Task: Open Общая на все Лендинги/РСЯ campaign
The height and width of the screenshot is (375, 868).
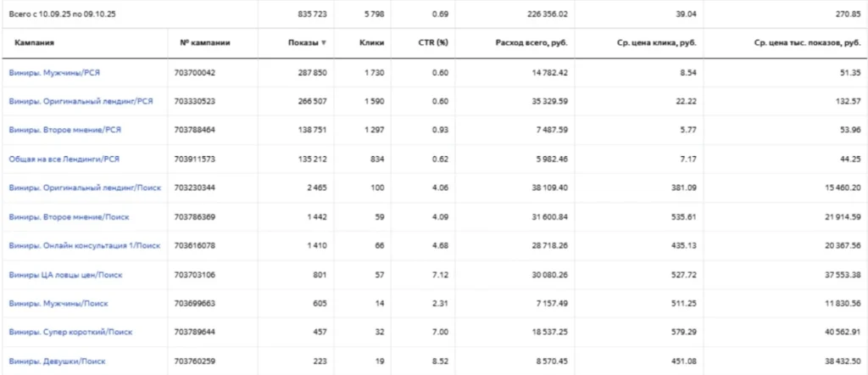Action: (x=64, y=159)
